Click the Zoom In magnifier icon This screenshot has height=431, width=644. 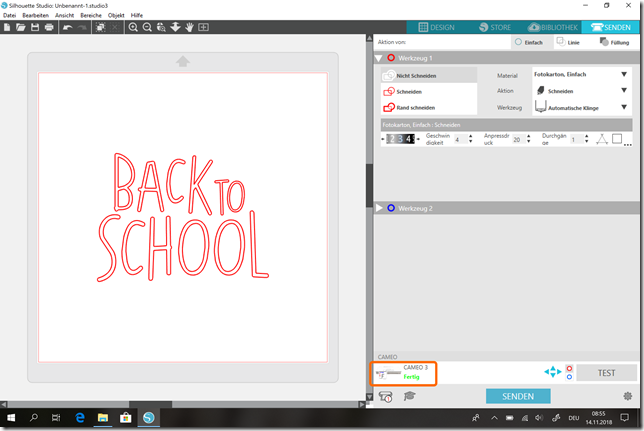133,27
